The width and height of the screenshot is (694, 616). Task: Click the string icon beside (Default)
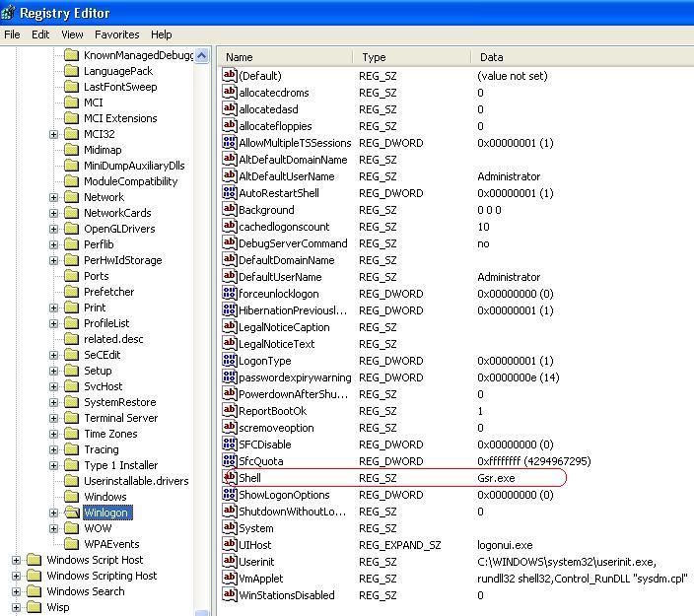click(230, 75)
